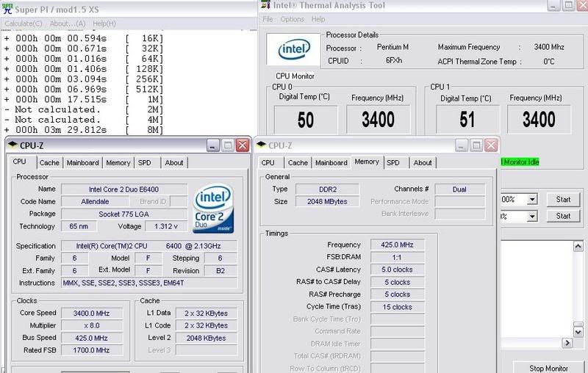
Task: Open the upper workload percentage dropdown
Action: click(531, 199)
